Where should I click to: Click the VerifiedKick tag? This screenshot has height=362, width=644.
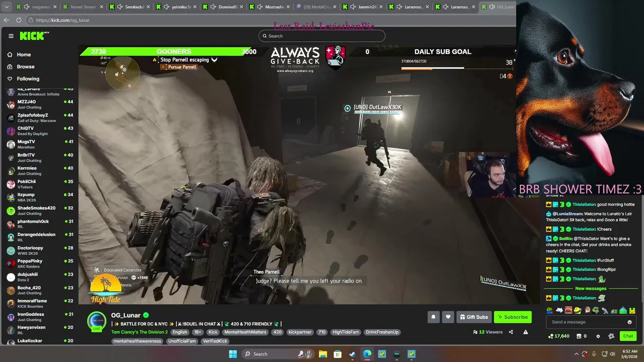215,341
